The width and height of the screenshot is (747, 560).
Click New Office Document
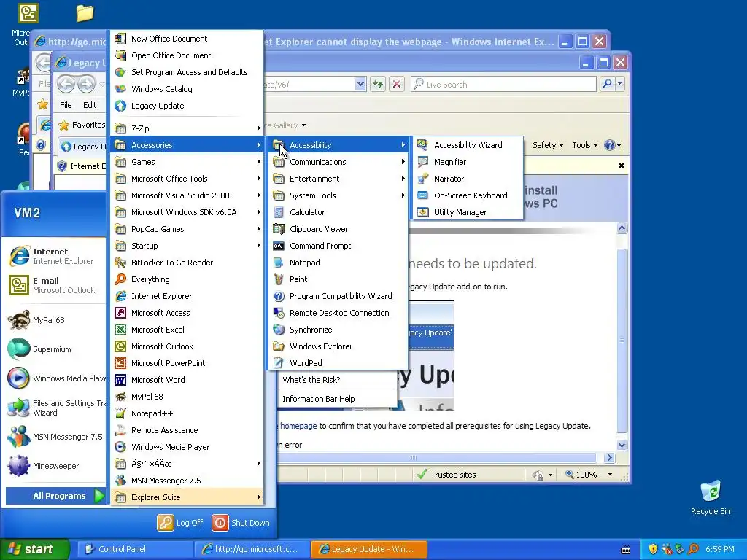click(187, 39)
